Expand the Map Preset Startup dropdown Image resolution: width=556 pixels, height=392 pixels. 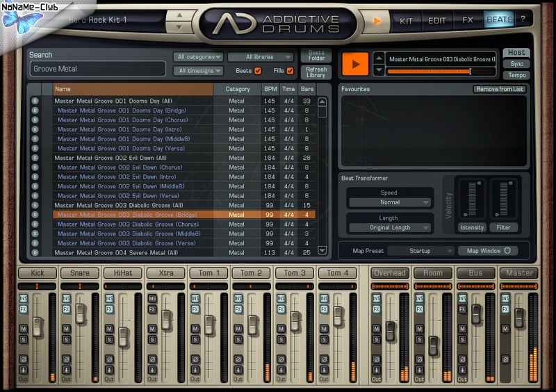(421, 251)
